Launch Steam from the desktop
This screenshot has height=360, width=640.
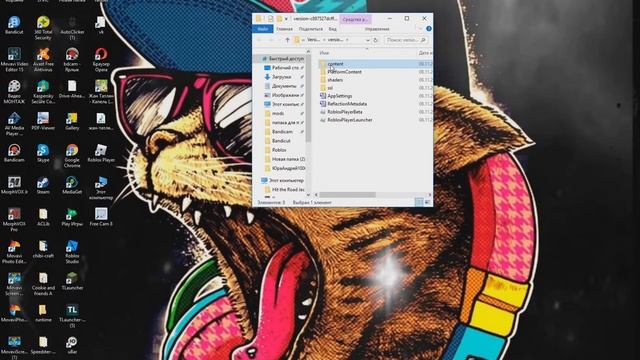[x=43, y=185]
